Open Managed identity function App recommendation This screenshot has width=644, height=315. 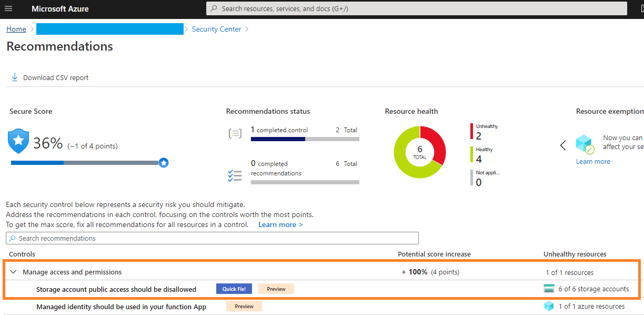(121, 307)
